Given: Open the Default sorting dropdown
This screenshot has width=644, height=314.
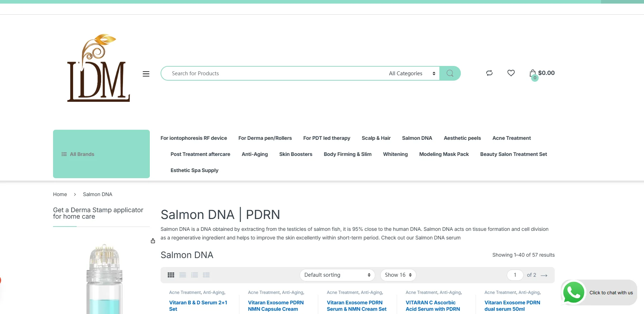Looking at the screenshot, I should click(x=337, y=275).
